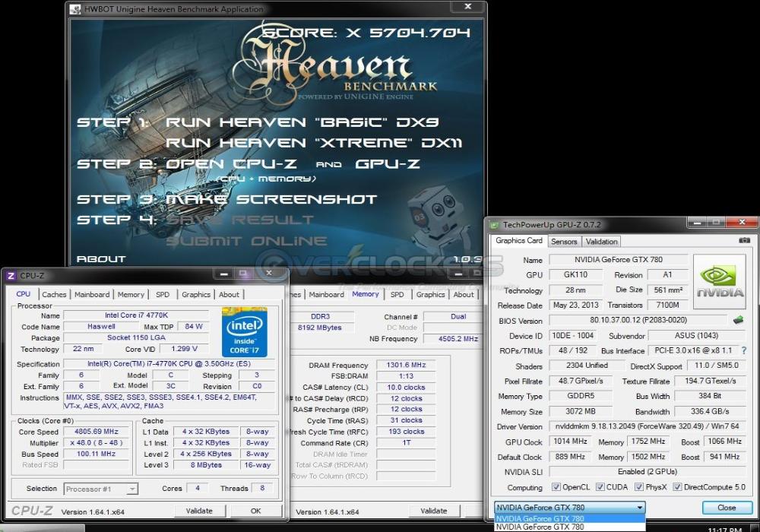The width and height of the screenshot is (760, 532).
Task: Toggle the OpenCL checkbox in GPU-Z
Action: coord(556,487)
